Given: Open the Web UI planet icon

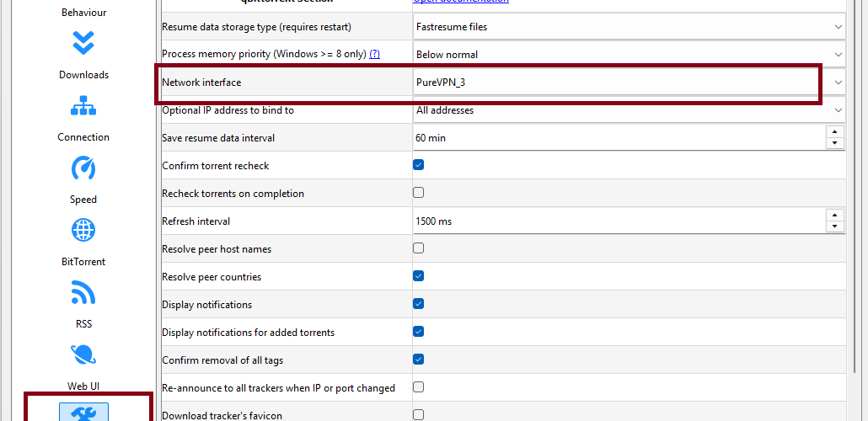Looking at the screenshot, I should [x=83, y=354].
